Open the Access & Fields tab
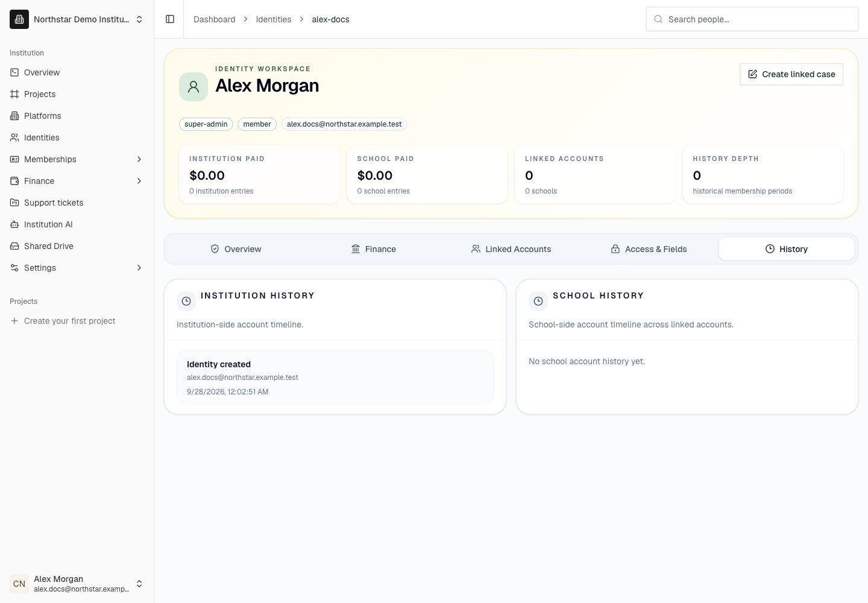 pyautogui.click(x=649, y=249)
